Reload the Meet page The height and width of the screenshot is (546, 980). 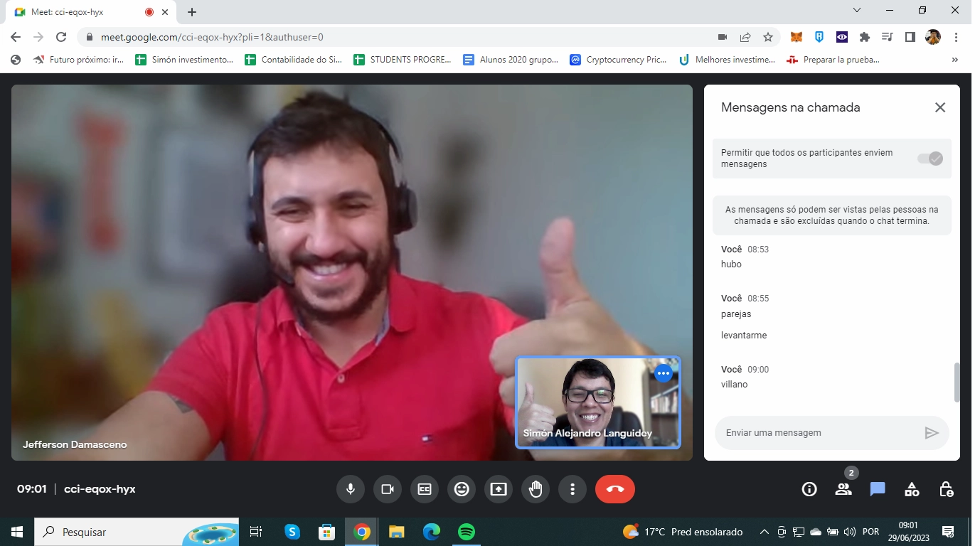tap(61, 37)
